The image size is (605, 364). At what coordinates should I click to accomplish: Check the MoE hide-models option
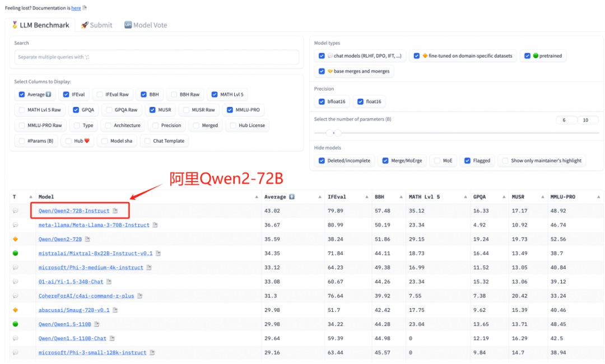[437, 160]
